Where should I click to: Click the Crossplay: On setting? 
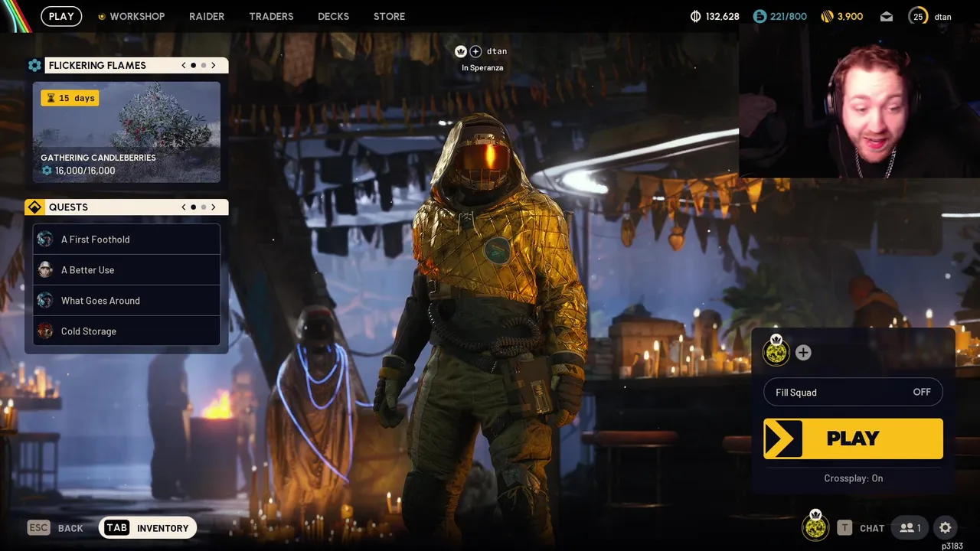(853, 478)
